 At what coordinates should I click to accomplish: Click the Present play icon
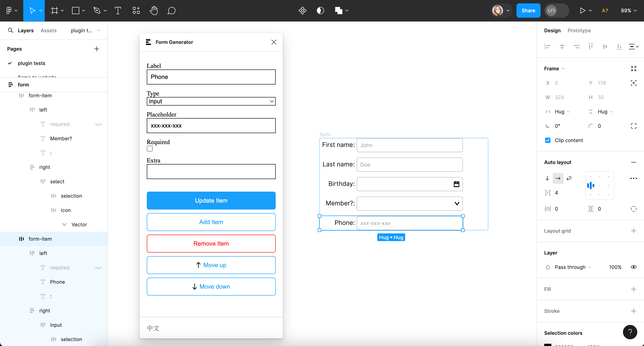pyautogui.click(x=582, y=11)
